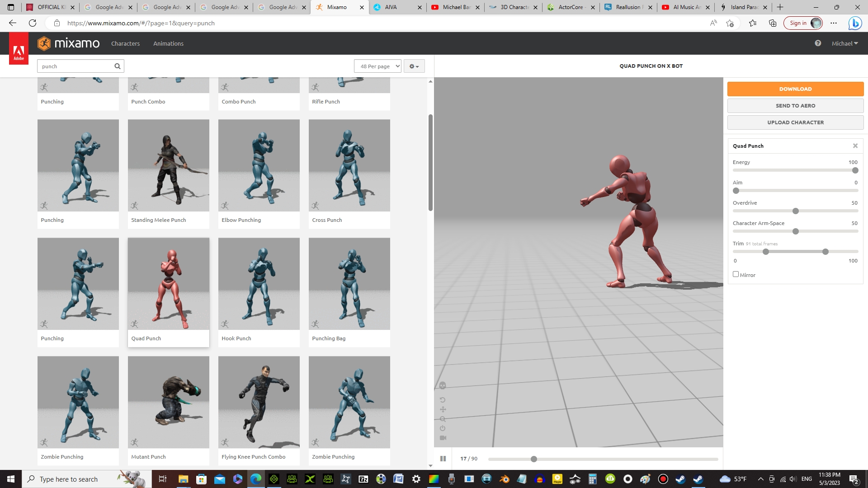Click the browser Sign in button
This screenshot has width=868, height=488.
tap(803, 23)
